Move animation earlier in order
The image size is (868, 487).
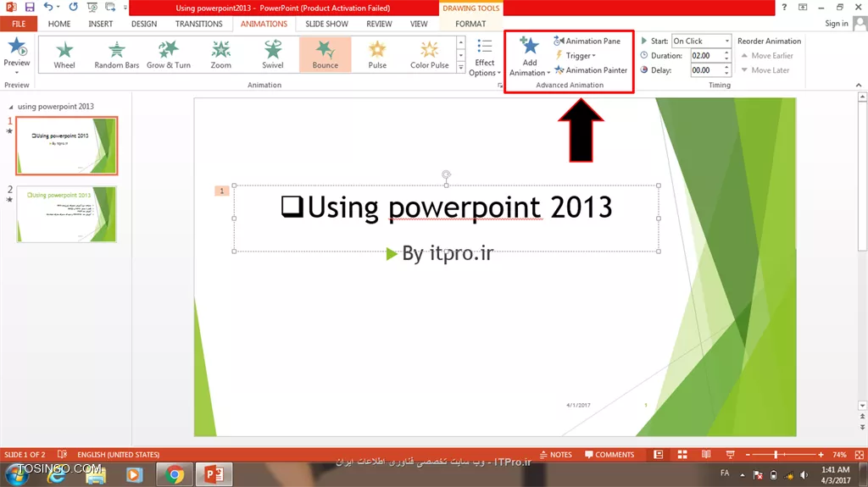(x=767, y=55)
